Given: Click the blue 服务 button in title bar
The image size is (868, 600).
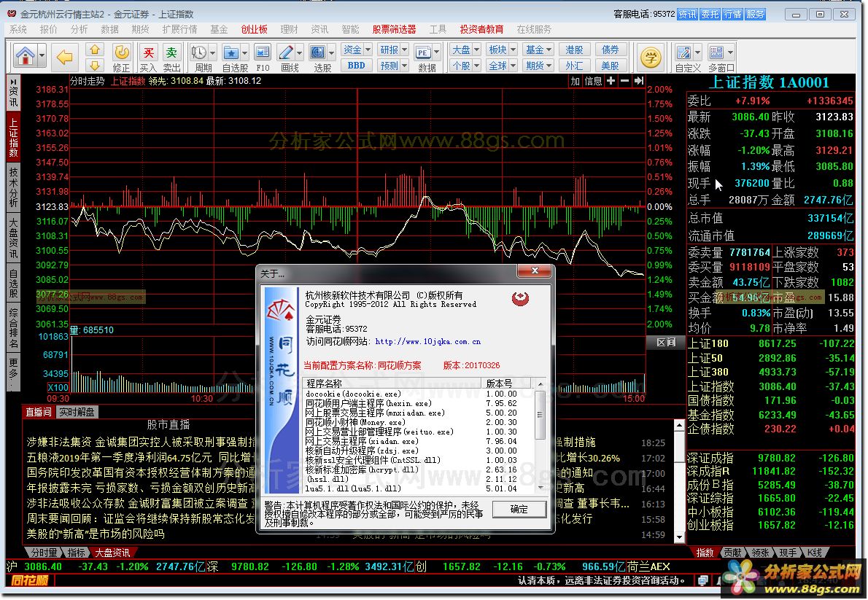Looking at the screenshot, I should click(755, 15).
